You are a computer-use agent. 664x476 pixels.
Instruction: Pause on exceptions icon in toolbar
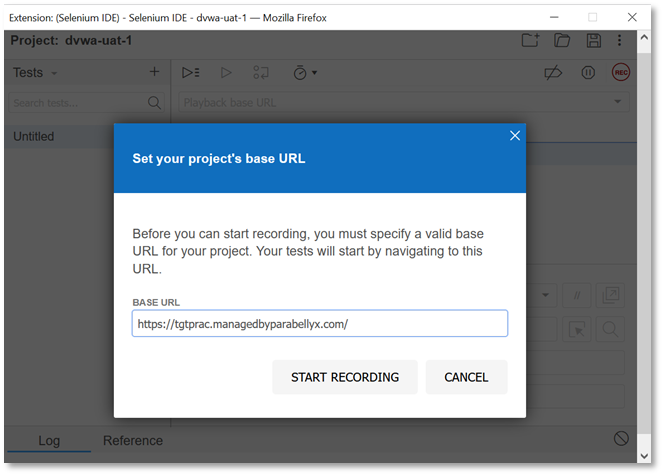tap(589, 72)
